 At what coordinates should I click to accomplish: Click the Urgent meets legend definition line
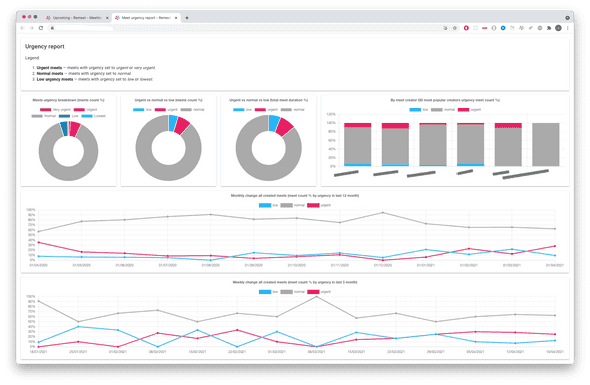tap(96, 68)
